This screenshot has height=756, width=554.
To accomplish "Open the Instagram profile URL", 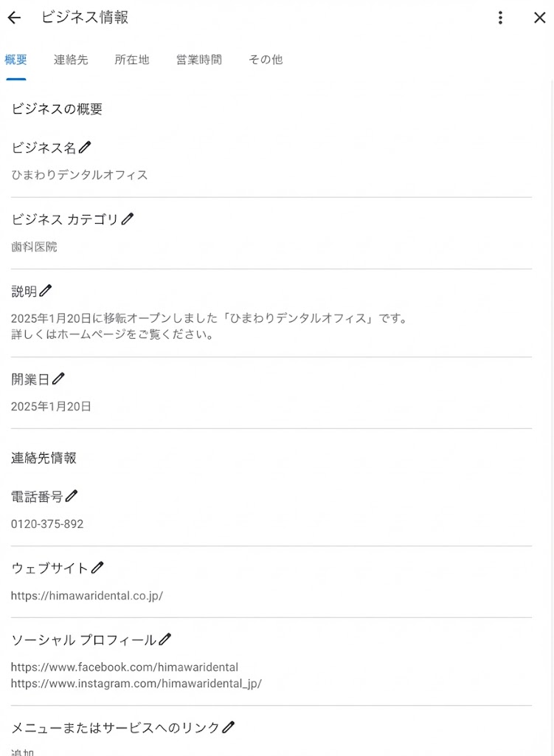I will pos(136,684).
